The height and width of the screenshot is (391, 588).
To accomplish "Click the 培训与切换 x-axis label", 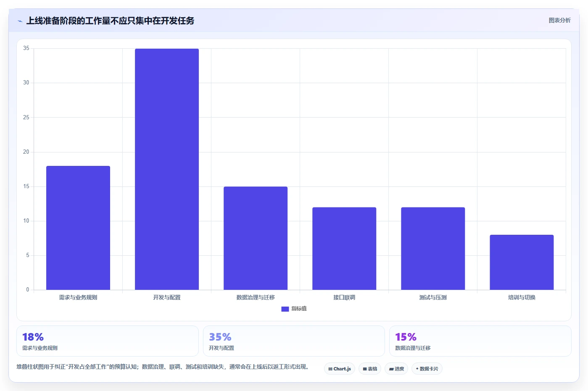I will [x=522, y=297].
